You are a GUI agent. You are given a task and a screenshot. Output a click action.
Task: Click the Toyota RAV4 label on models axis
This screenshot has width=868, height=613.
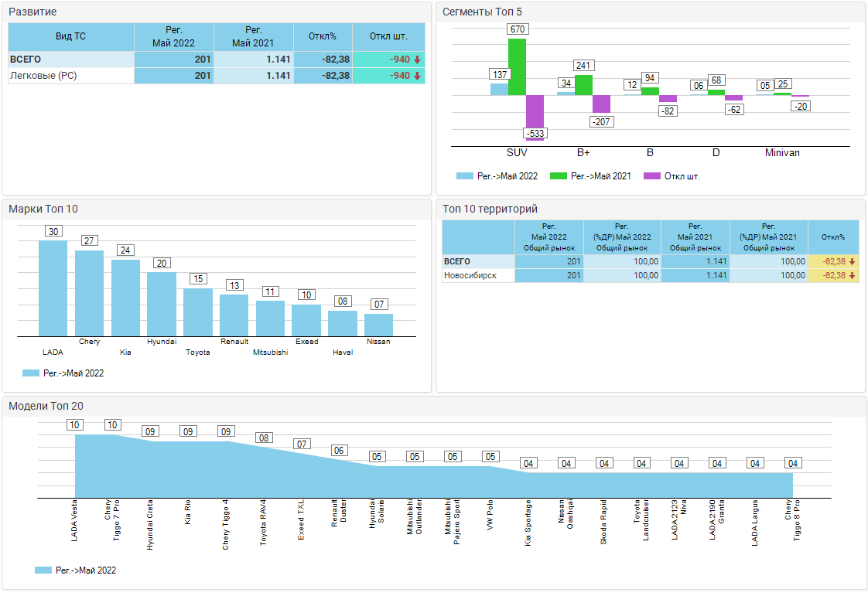pyautogui.click(x=263, y=524)
